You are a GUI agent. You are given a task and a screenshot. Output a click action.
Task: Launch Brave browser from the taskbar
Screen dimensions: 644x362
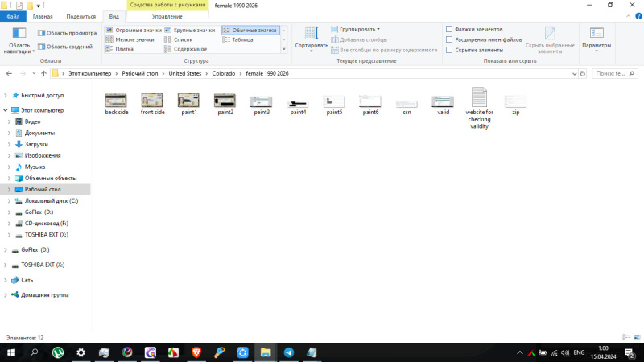(196, 352)
